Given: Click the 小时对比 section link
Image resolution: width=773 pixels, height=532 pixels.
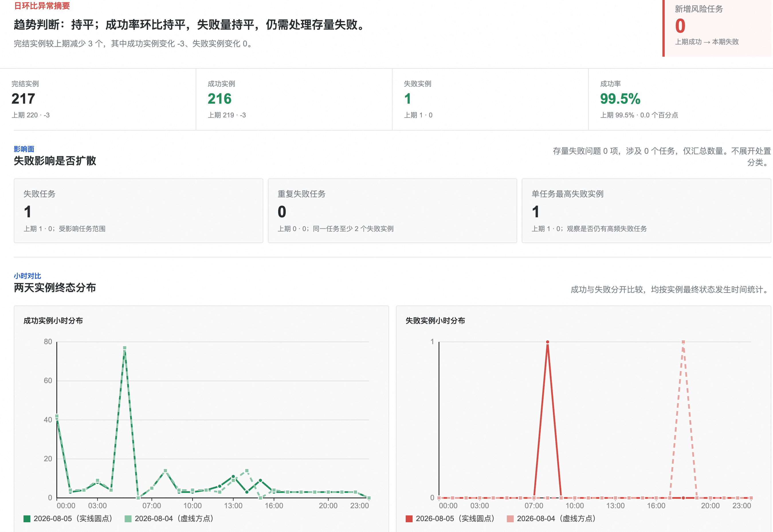Looking at the screenshot, I should 27,276.
